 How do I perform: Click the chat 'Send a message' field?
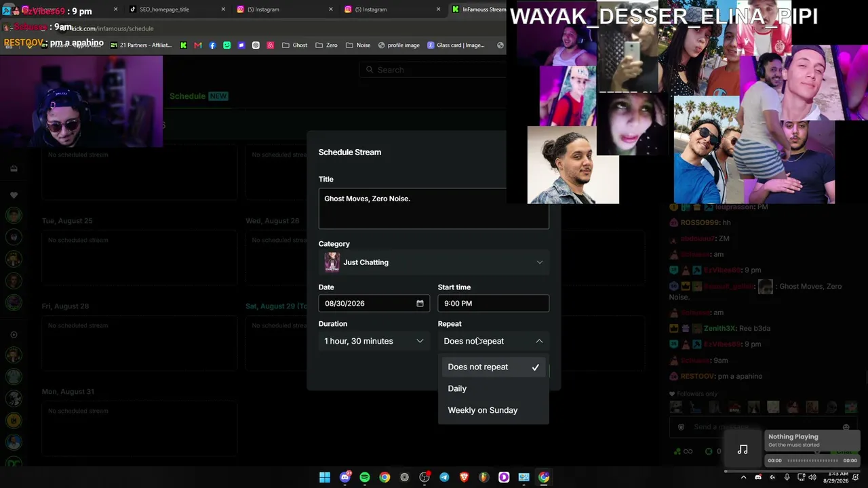763,427
